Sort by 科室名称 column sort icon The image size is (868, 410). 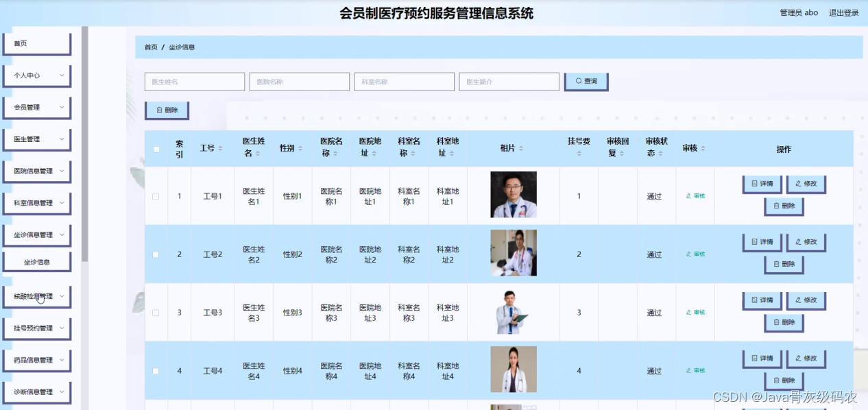413,154
